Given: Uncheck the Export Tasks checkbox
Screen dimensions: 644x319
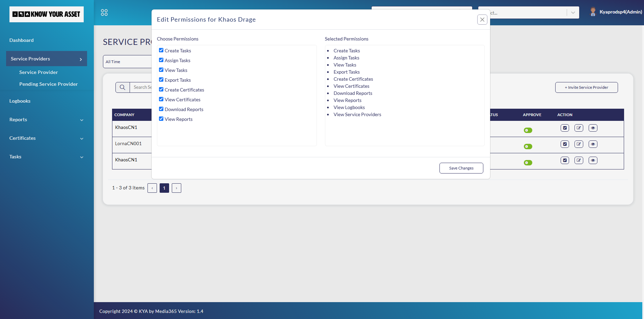Looking at the screenshot, I should pyautogui.click(x=161, y=80).
